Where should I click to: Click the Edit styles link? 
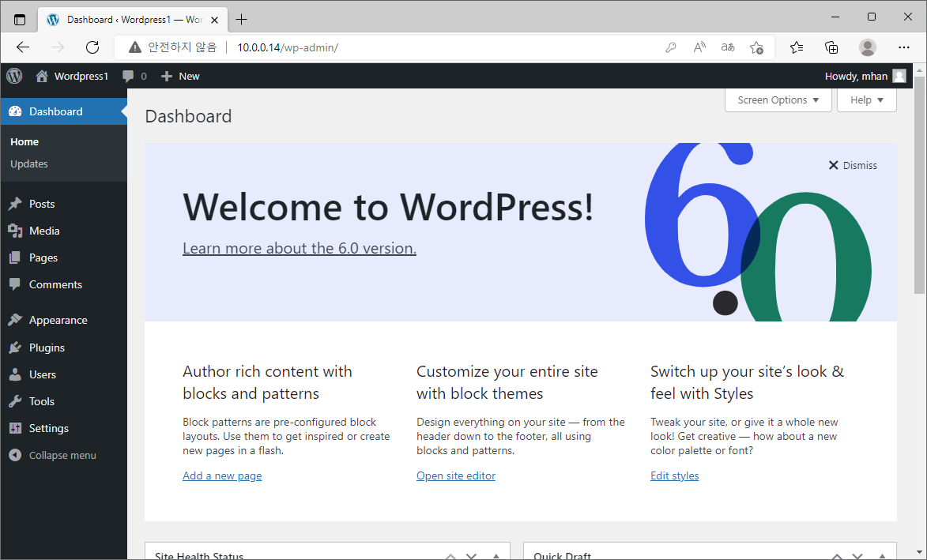(x=675, y=475)
